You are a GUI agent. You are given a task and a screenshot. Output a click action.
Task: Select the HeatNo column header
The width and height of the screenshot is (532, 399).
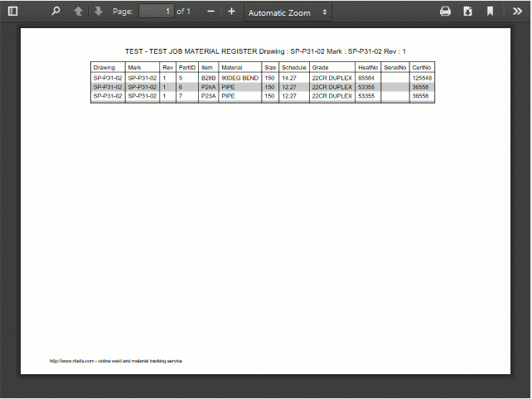[x=368, y=67]
